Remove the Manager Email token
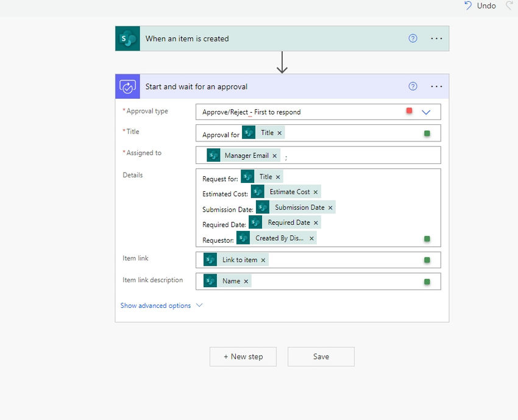Image resolution: width=518 pixels, height=420 pixels. [274, 155]
